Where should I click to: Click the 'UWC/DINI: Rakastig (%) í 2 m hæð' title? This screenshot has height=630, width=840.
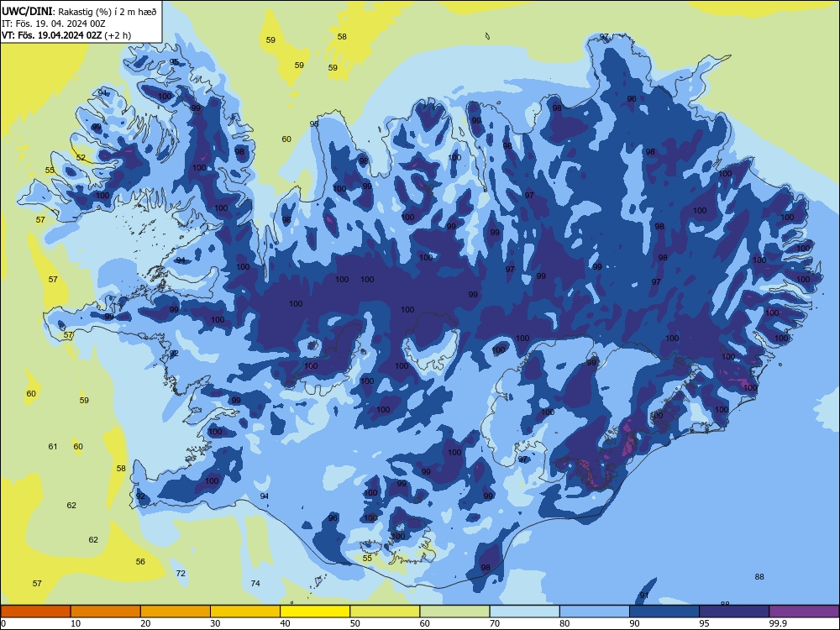click(x=79, y=12)
